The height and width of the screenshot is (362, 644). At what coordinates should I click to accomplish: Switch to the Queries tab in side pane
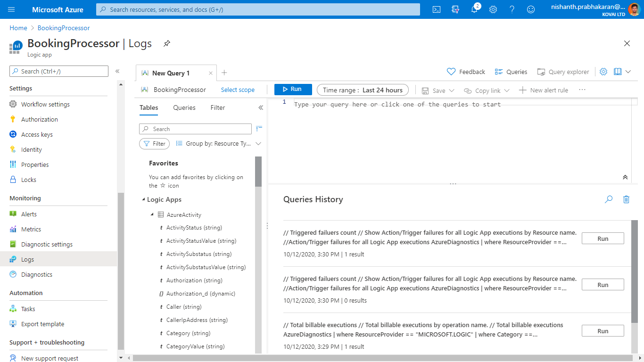click(x=184, y=107)
